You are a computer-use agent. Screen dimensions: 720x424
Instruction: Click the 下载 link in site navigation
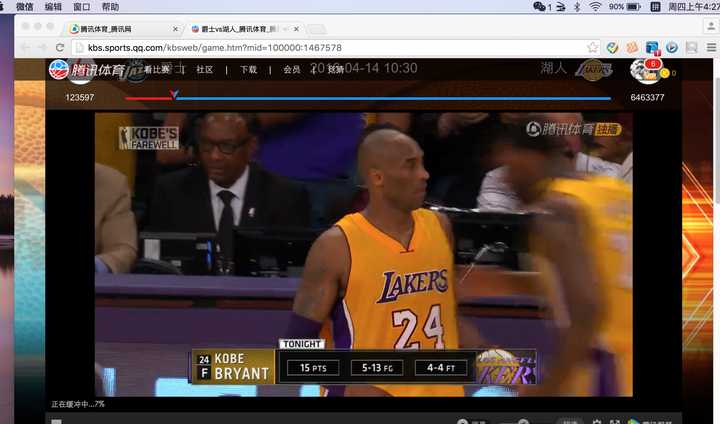(x=248, y=70)
